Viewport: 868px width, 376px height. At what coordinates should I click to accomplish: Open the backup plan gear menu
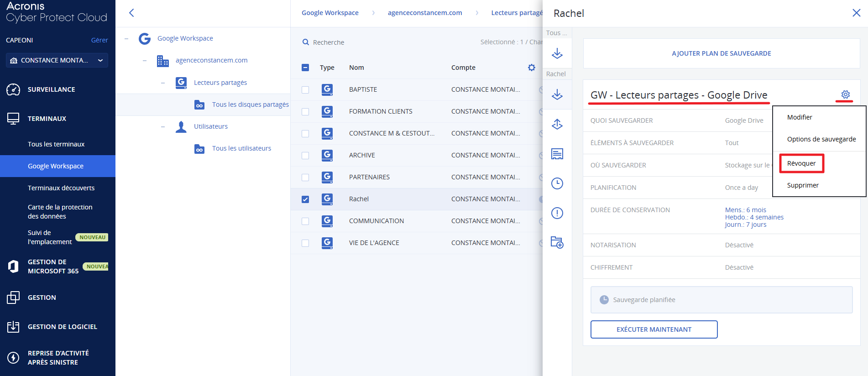click(x=846, y=94)
